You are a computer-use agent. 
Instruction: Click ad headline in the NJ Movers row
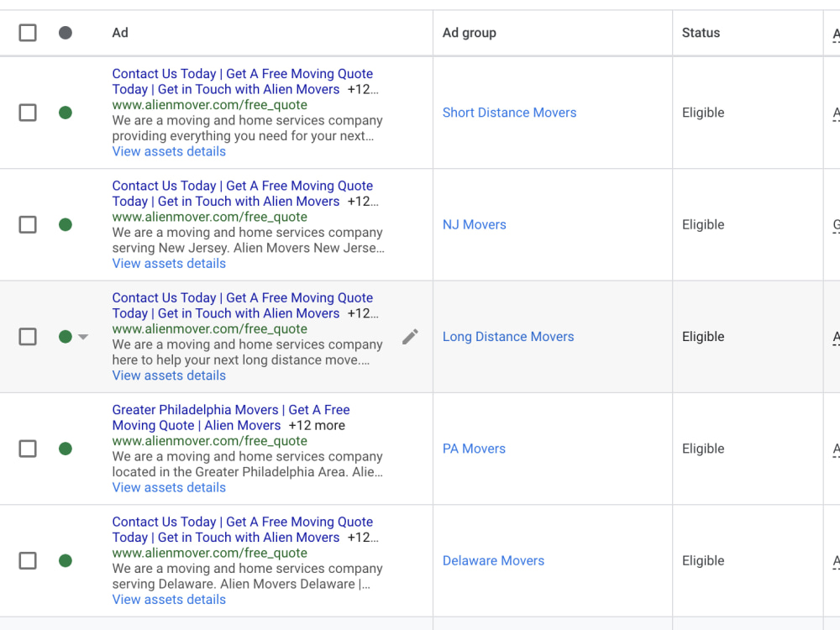242,193
